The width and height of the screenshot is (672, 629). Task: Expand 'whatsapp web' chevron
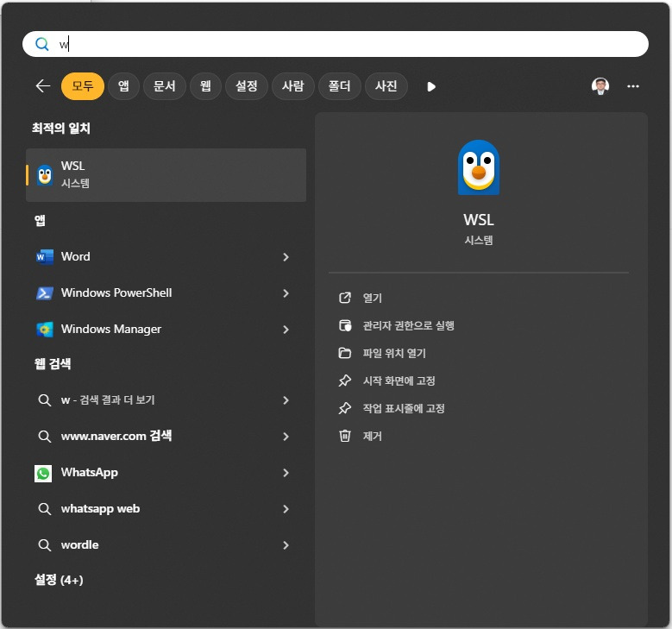click(286, 509)
